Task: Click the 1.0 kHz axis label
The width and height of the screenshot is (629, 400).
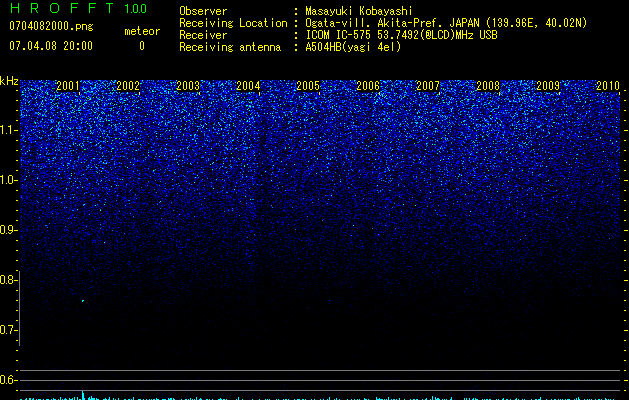Action: tap(8, 180)
